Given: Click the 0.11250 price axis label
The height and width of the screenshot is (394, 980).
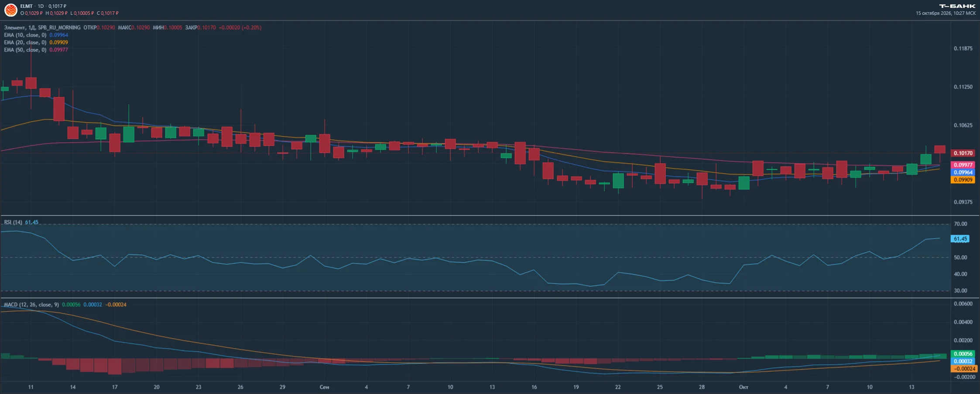Looking at the screenshot, I should 963,87.
